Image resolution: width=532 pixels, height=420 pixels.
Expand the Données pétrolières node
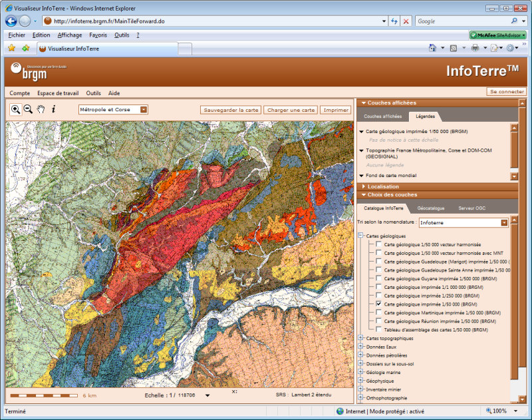pyautogui.click(x=360, y=355)
